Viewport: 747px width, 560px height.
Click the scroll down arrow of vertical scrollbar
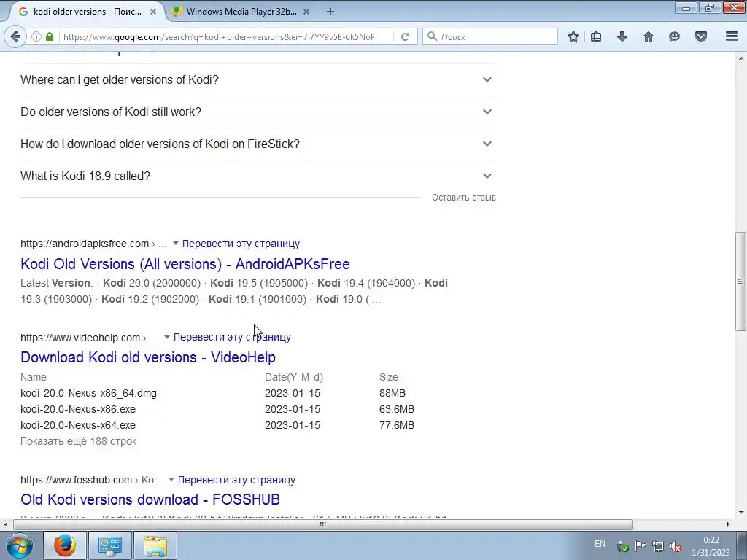pyautogui.click(x=741, y=513)
